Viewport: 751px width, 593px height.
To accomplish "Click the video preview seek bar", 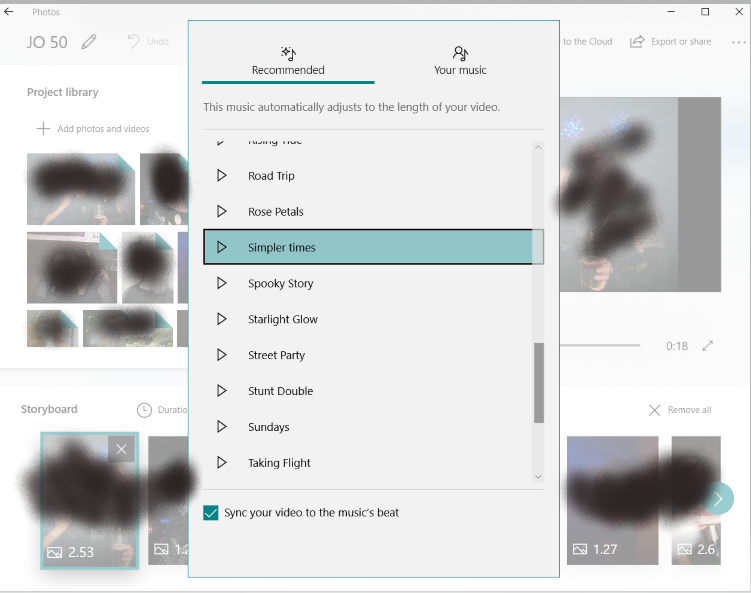I will click(600, 345).
